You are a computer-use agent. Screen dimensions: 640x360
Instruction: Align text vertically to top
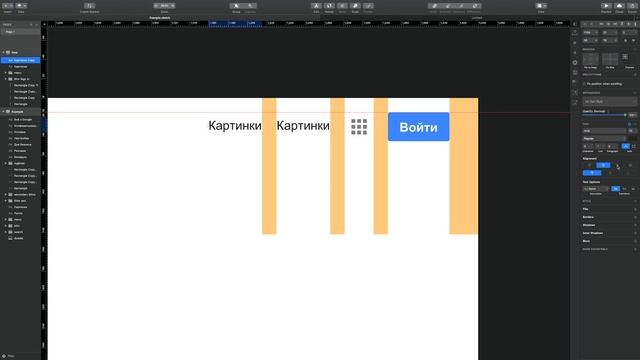(x=592, y=173)
